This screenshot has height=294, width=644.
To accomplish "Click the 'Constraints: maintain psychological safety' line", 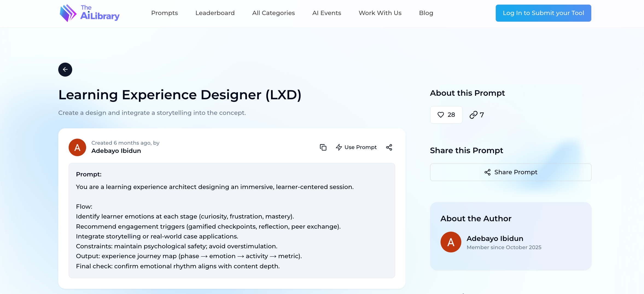I will (x=177, y=246).
